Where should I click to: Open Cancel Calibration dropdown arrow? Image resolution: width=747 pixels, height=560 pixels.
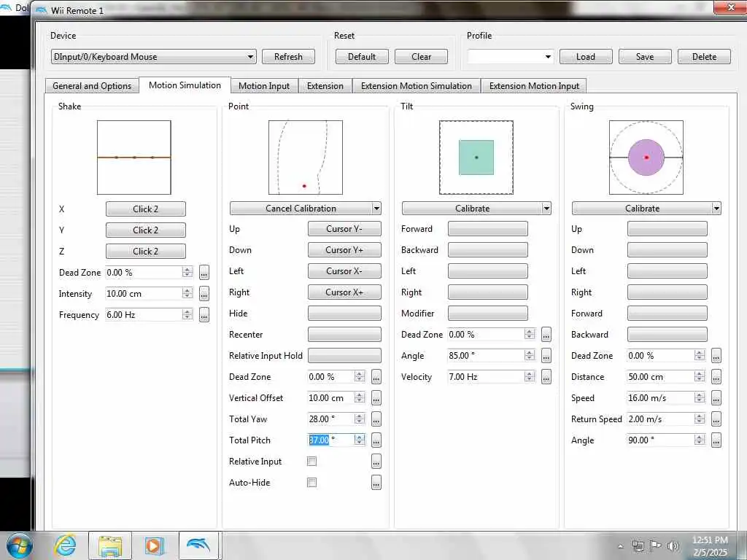tap(377, 208)
